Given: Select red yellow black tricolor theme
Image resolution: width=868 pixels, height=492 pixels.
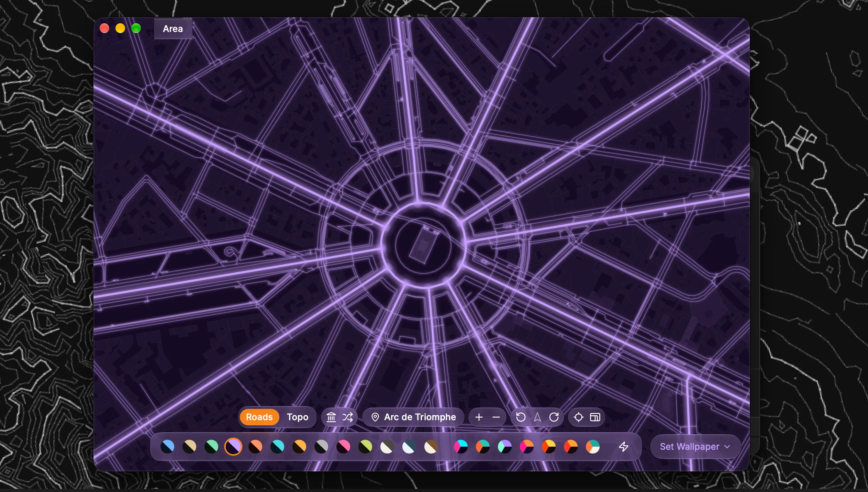Looking at the screenshot, I should coord(549,447).
